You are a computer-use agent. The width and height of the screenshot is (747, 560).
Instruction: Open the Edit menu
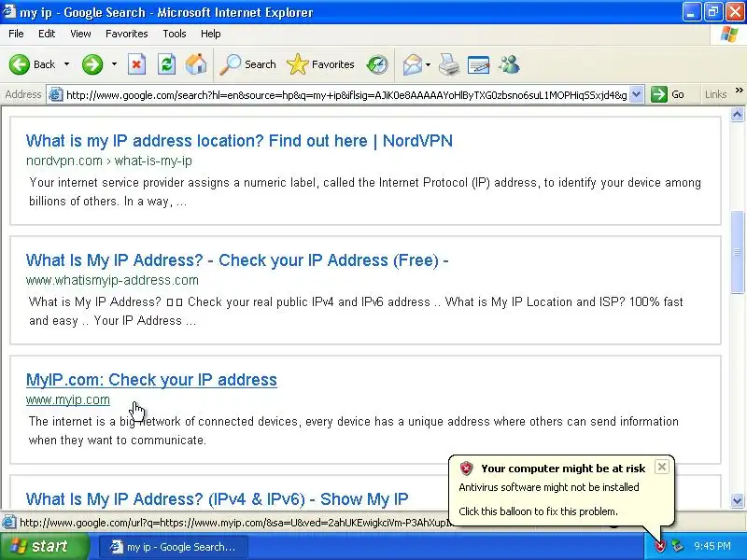point(47,34)
